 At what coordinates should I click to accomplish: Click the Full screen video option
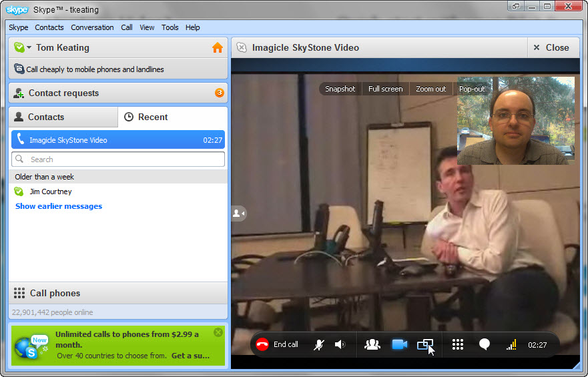pyautogui.click(x=385, y=89)
